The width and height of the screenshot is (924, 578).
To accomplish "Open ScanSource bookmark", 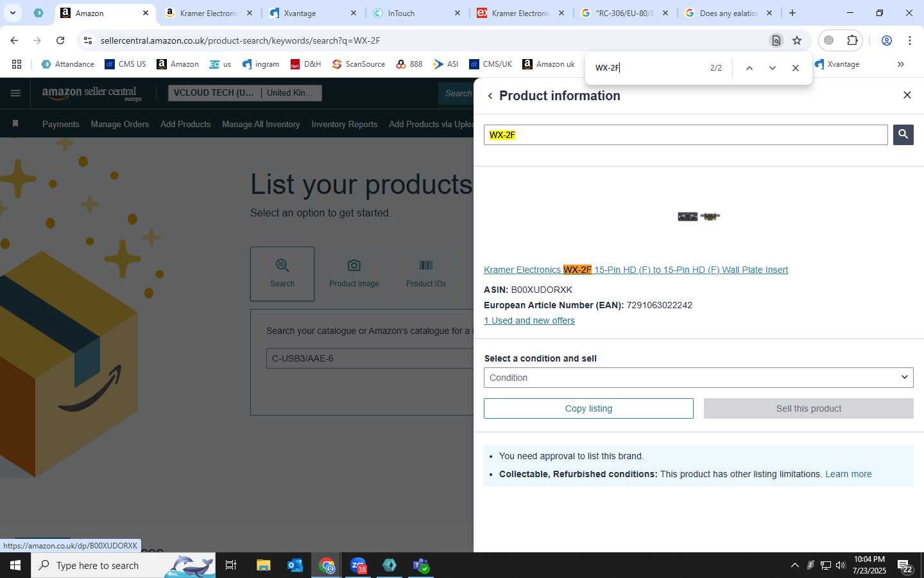I will tap(359, 64).
